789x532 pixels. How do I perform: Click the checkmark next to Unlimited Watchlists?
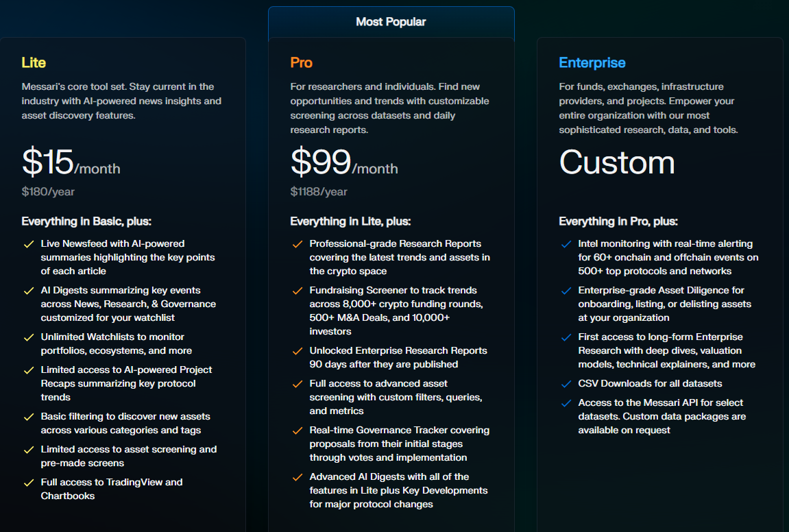tap(28, 337)
